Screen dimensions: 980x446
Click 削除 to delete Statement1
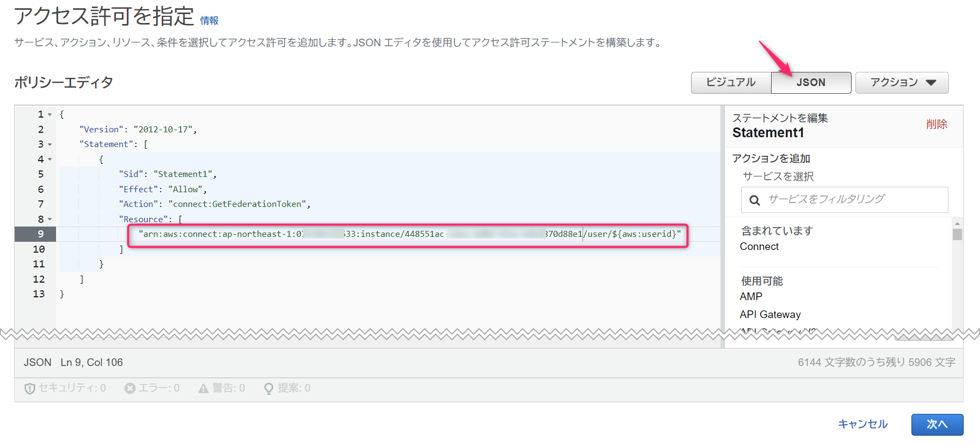pyautogui.click(x=936, y=124)
